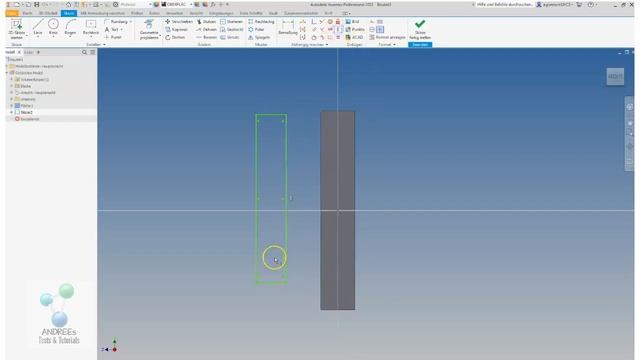Click the Save icon in quick access toolbar

(x=37, y=4)
